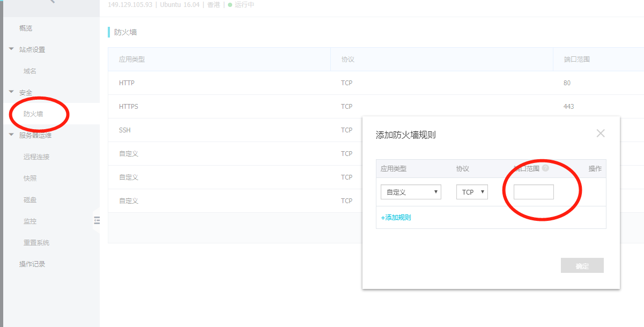Viewport: 644px width, 327px height.
Task: Collapse the 安全 sidebar section
Action: tap(11, 92)
